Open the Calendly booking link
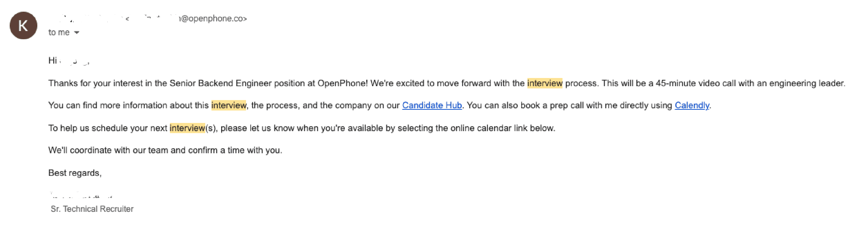 [692, 105]
